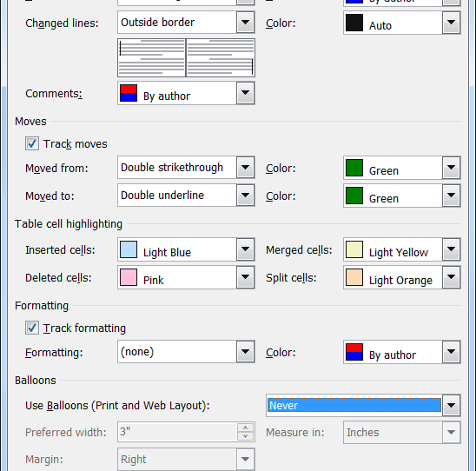Click the Green swatch for Moved from color

(x=354, y=168)
